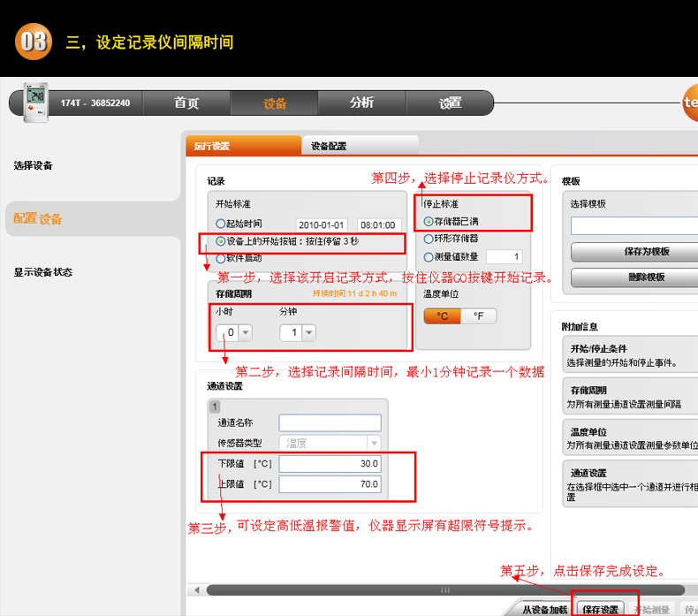Go to the 分析 main tab
This screenshot has height=616, width=698.
click(361, 103)
